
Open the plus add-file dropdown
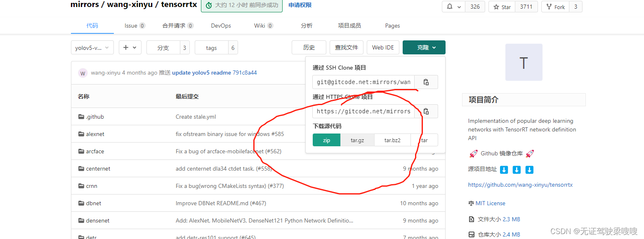pyautogui.click(x=130, y=47)
